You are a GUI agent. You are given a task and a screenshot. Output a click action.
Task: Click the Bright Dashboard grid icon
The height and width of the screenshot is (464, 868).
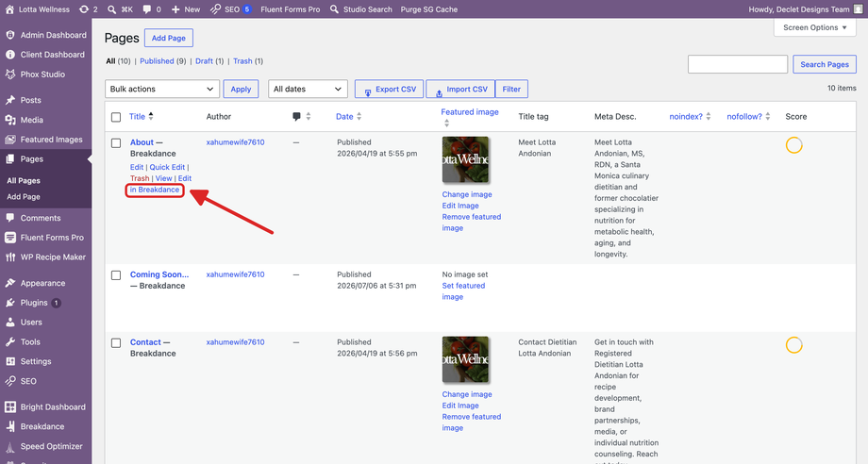click(x=10, y=407)
